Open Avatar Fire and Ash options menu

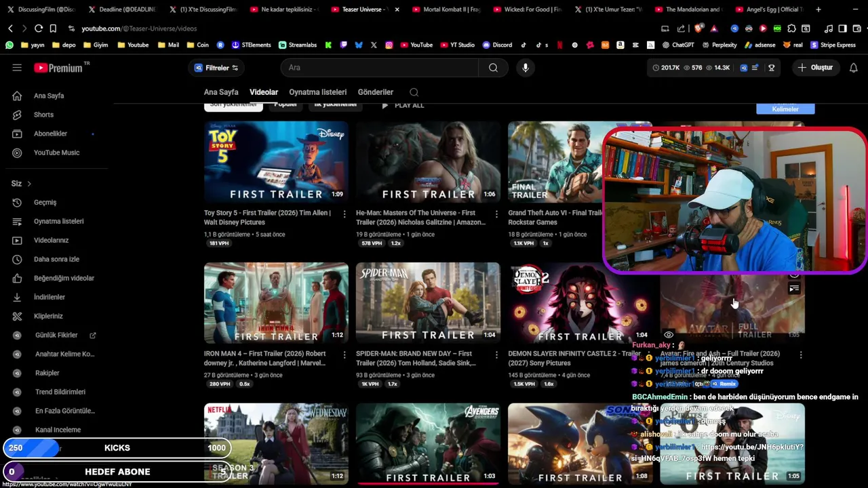click(x=800, y=355)
